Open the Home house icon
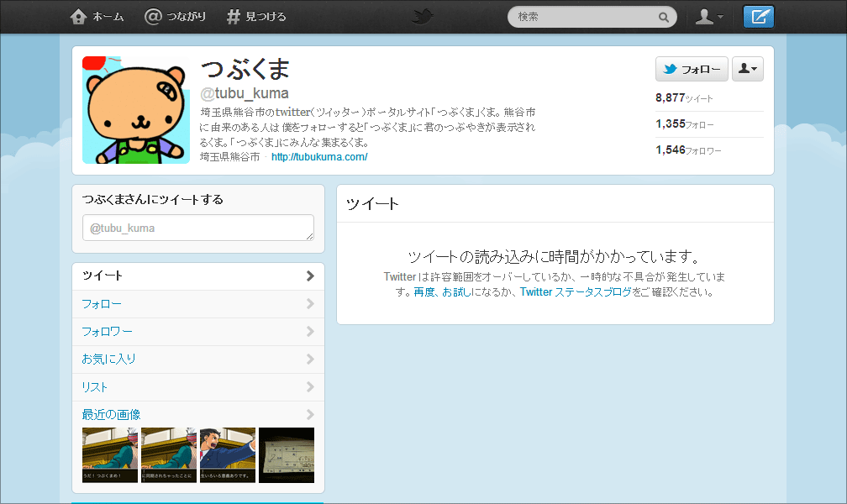Image resolution: width=847 pixels, height=504 pixels. pyautogui.click(x=78, y=17)
